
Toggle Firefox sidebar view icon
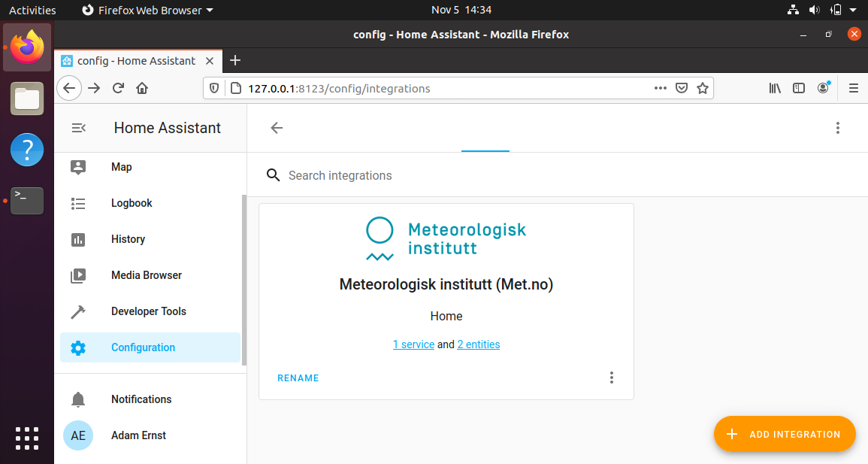pos(799,88)
